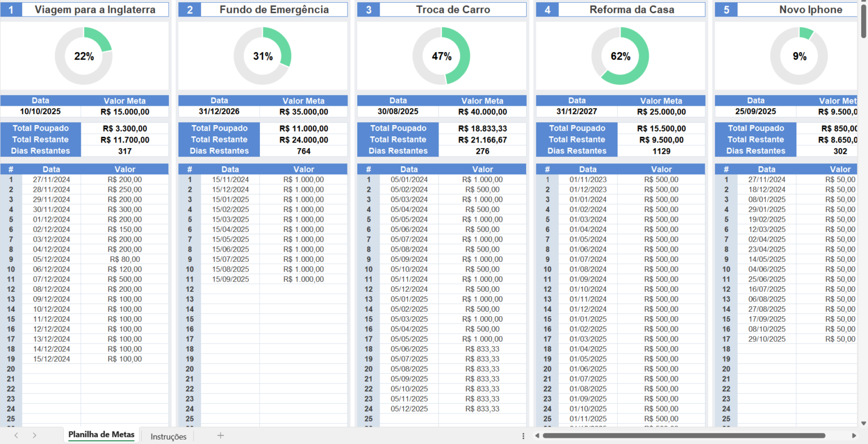
Task: Select the 9% donut chart of Novo Iphone
Action: 799,56
